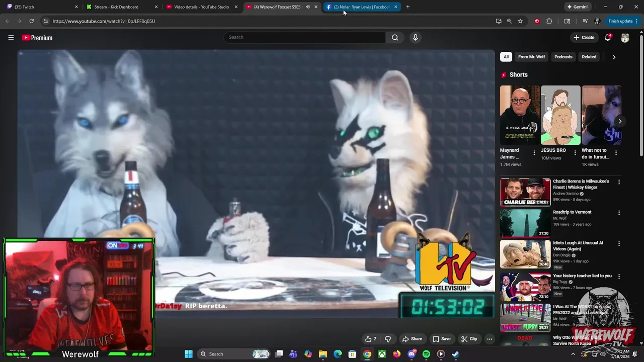
Task: Open Idiots Laugh At Unusual AI thumbnail
Action: tap(525, 254)
